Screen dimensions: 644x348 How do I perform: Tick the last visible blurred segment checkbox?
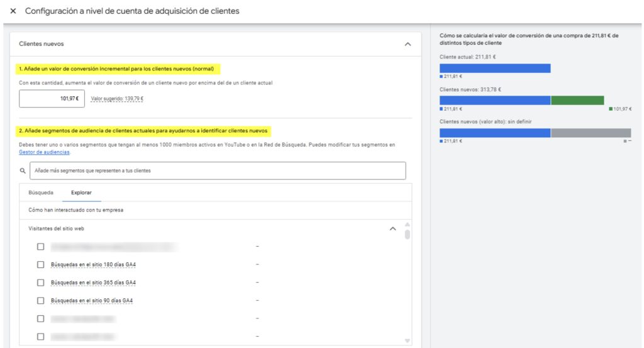(41, 337)
